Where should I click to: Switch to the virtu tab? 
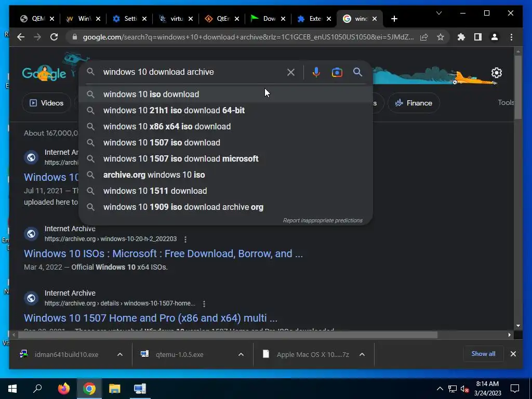[172, 19]
